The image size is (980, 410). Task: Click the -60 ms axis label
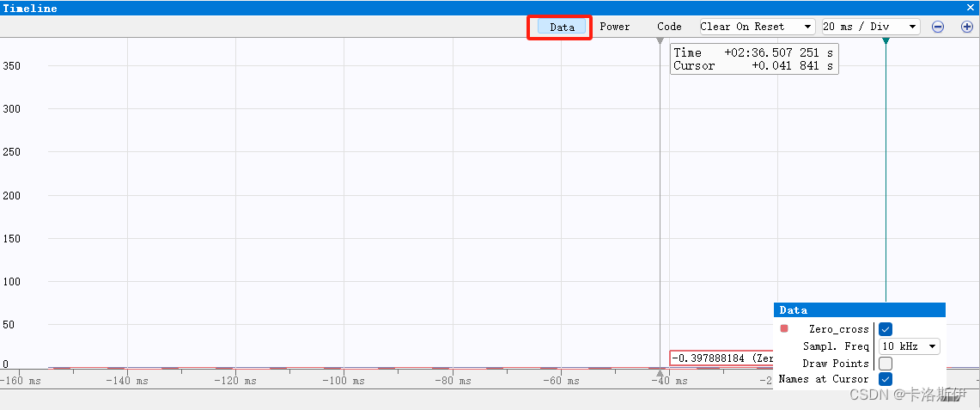tap(561, 381)
